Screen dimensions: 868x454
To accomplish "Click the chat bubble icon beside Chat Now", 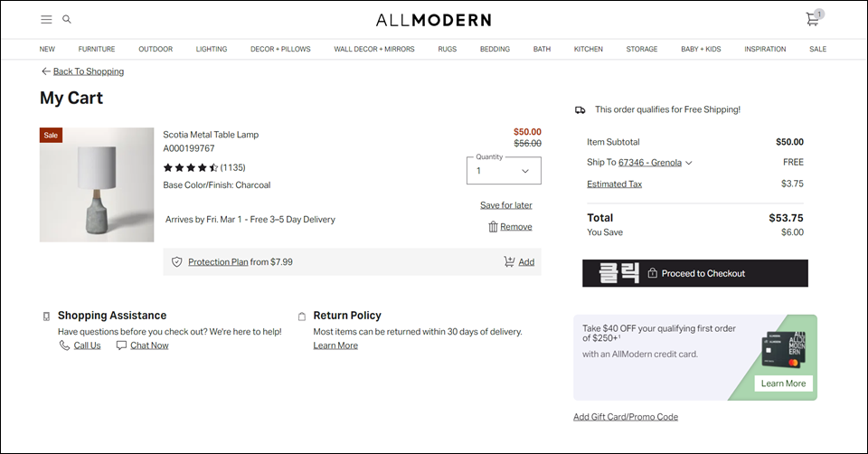I will [x=121, y=345].
